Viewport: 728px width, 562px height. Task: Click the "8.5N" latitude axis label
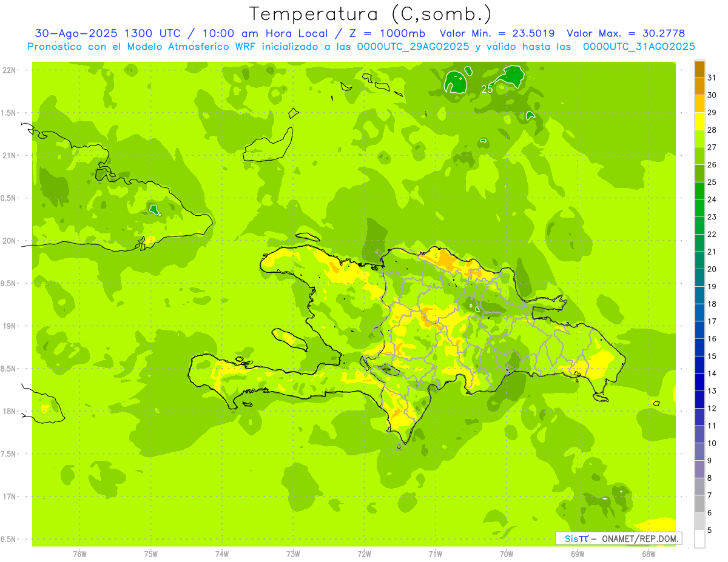coord(9,369)
